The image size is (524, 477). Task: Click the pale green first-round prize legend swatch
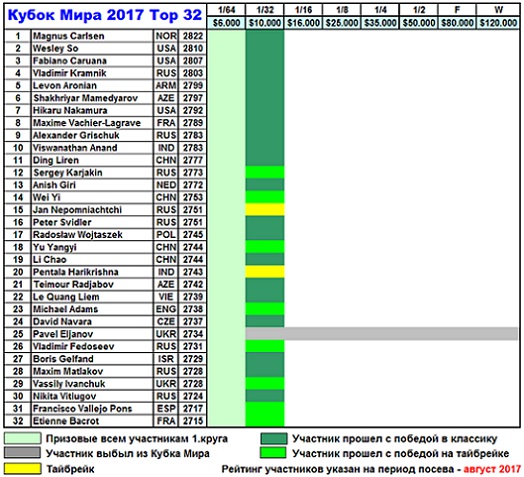pyautogui.click(x=23, y=438)
